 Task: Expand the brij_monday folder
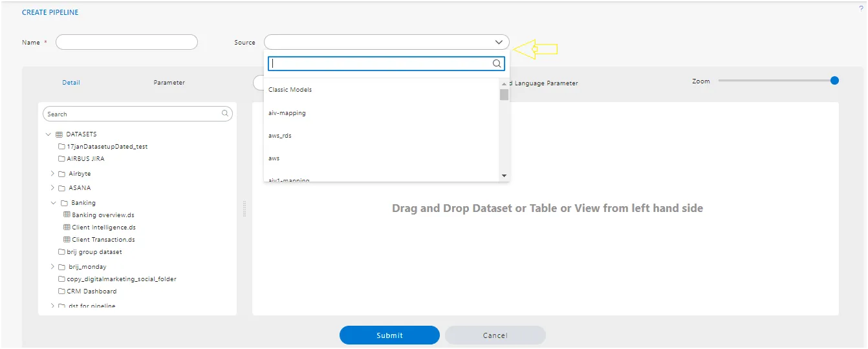tap(52, 267)
